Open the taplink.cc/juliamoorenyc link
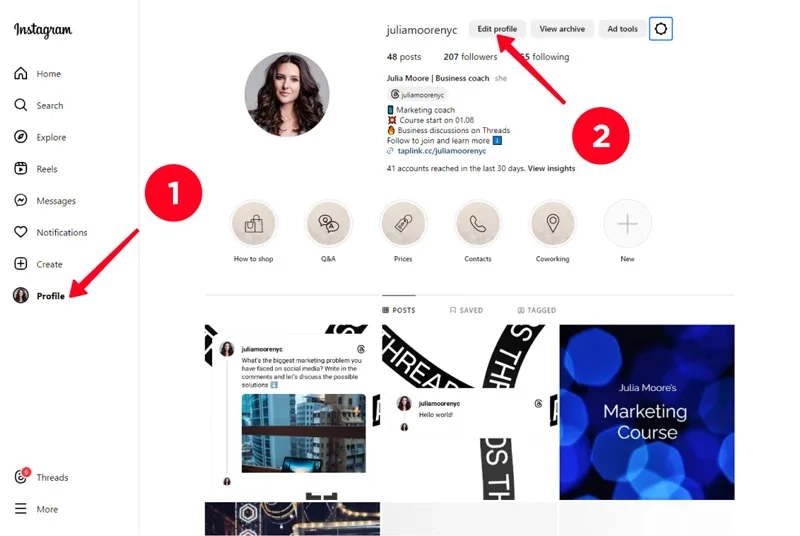The height and width of the screenshot is (536, 800). pos(439,151)
